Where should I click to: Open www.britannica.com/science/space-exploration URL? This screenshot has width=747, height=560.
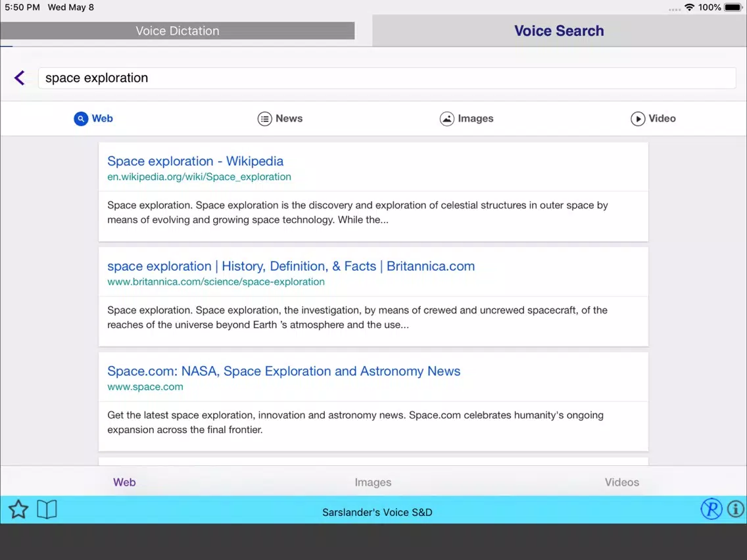tap(216, 282)
